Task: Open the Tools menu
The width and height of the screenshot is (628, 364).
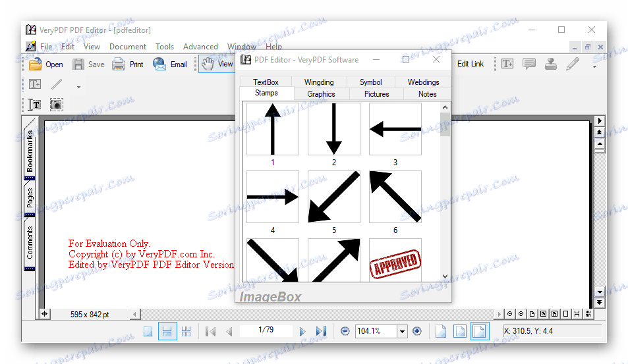Action: [x=165, y=47]
